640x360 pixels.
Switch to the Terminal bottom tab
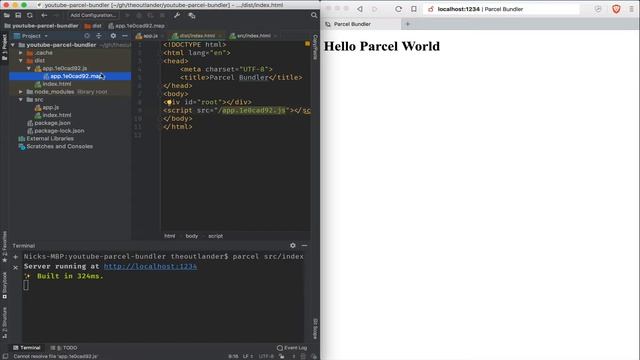point(27,348)
